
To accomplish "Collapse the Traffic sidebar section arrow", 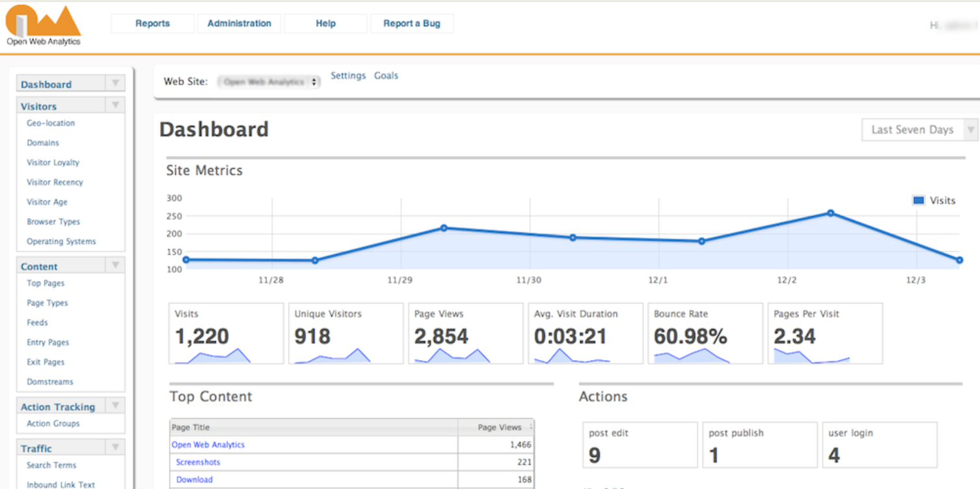I will pos(115,448).
